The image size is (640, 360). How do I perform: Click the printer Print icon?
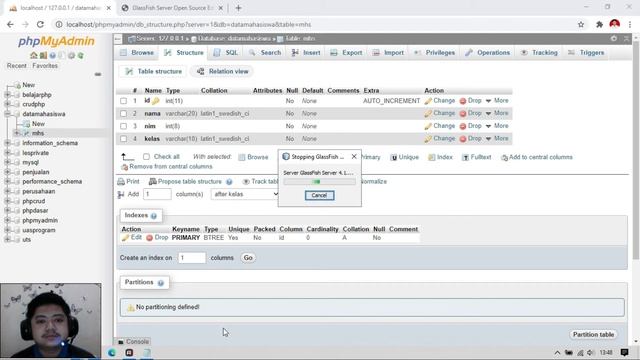click(121, 182)
